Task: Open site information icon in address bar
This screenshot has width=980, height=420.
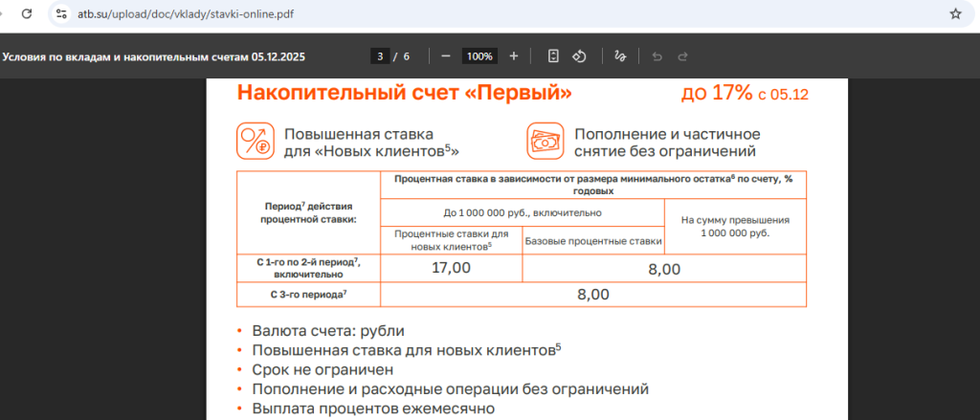Action: [62, 14]
